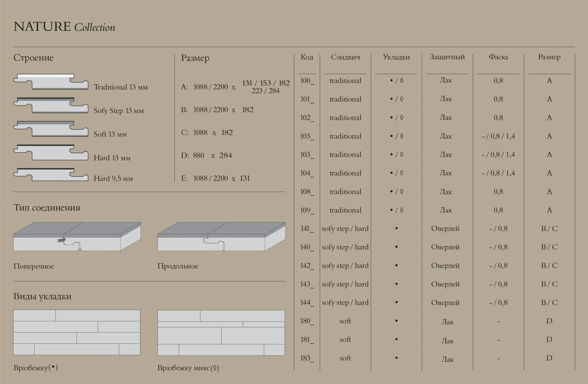
Task: Click the '• / ◊' laying symbol in row 101_
Action: click(x=397, y=99)
